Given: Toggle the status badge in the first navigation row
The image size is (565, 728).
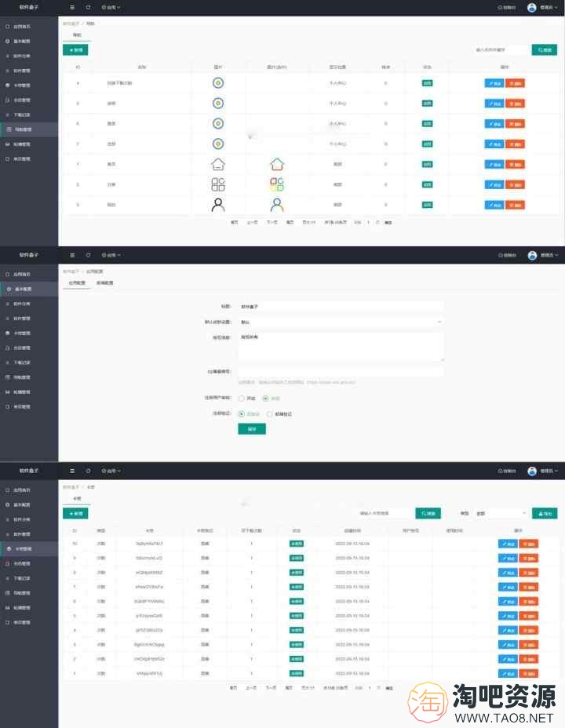Looking at the screenshot, I should 427,83.
